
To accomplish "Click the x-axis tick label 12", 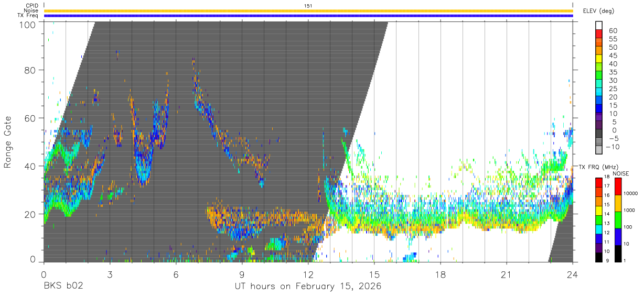I will [x=308, y=274].
